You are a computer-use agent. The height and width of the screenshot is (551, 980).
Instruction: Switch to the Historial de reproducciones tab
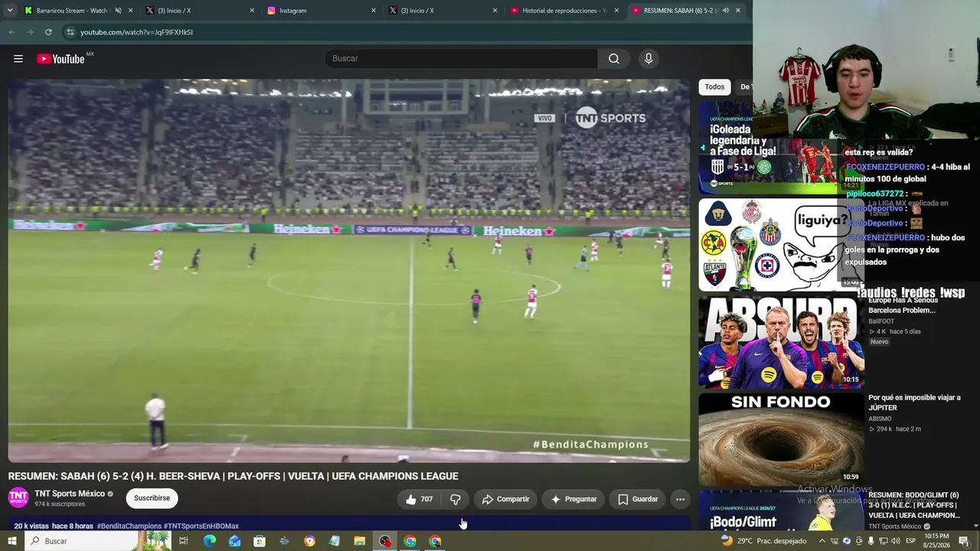564,11
